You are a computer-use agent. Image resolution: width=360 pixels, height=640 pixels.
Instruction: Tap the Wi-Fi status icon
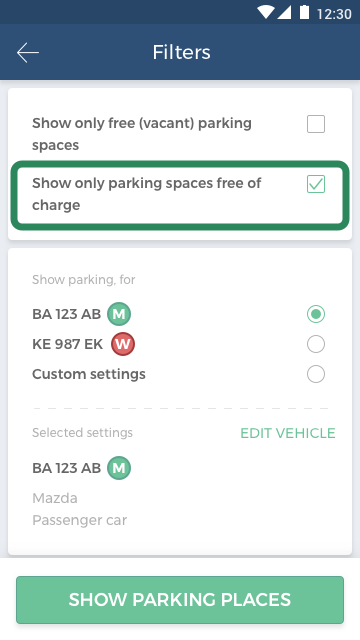(265, 13)
